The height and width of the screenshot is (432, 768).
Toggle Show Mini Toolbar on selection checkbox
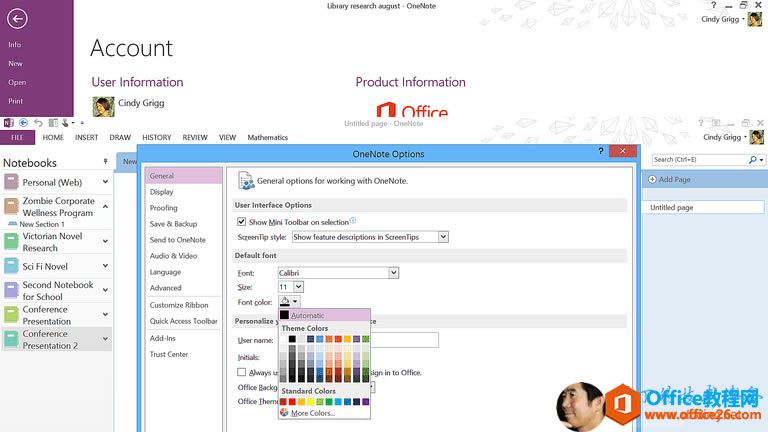click(241, 221)
